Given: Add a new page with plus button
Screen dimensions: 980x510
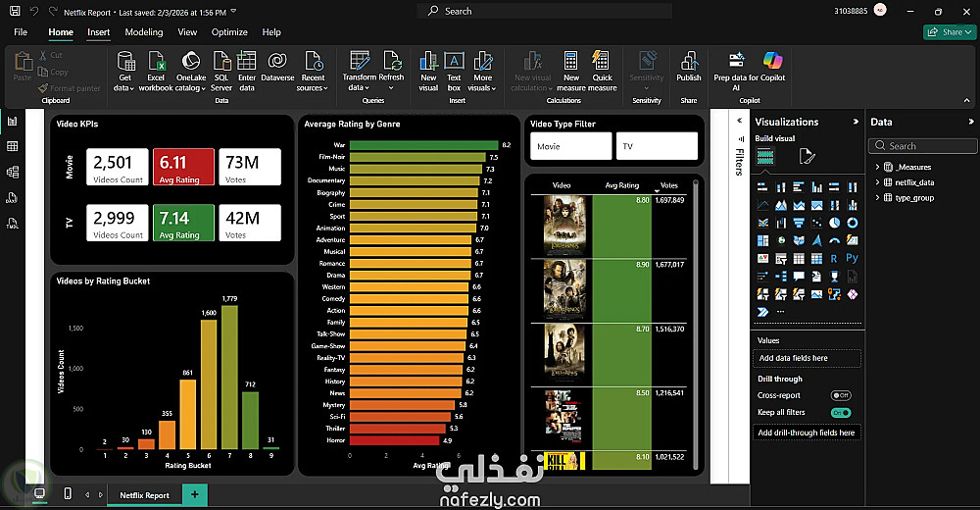Looking at the screenshot, I should tap(194, 494).
